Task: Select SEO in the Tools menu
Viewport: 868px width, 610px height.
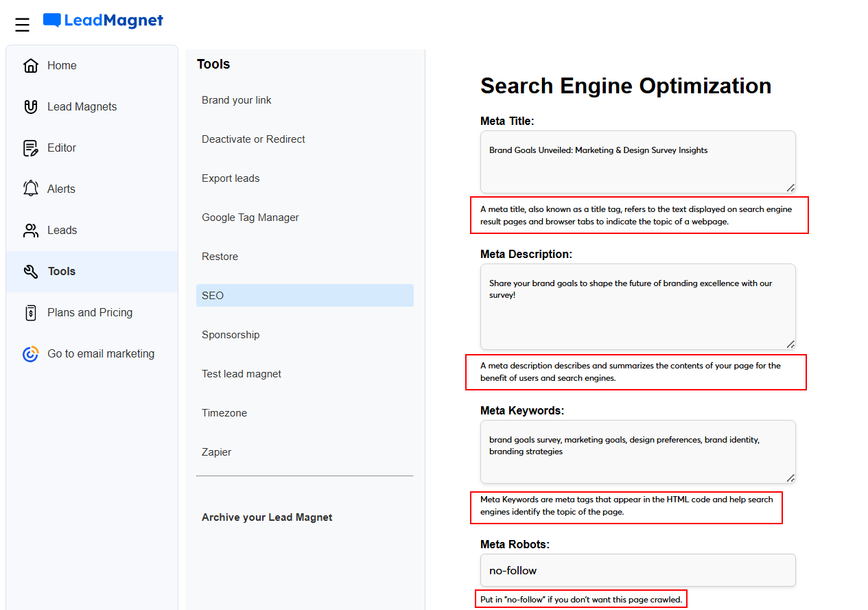Action: tap(213, 295)
